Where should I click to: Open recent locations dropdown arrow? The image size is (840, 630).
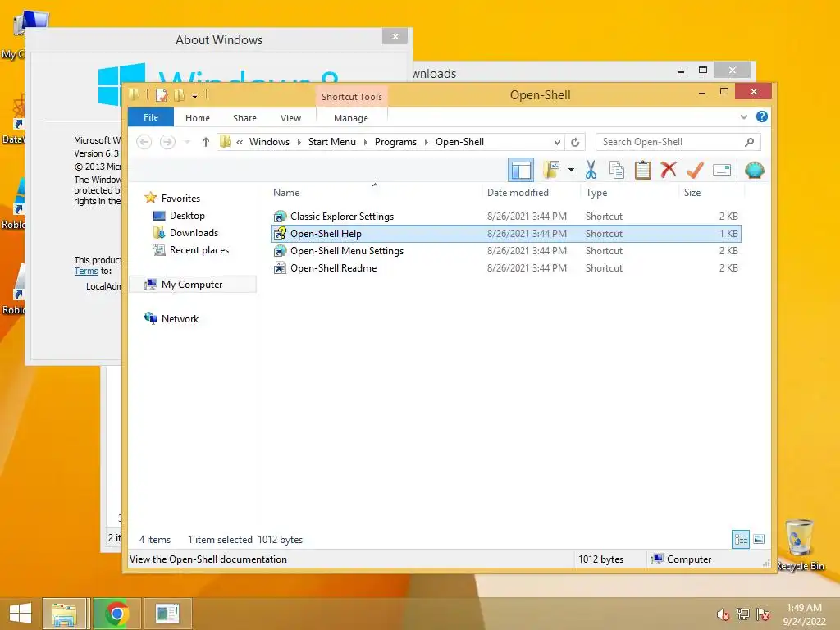(188, 142)
